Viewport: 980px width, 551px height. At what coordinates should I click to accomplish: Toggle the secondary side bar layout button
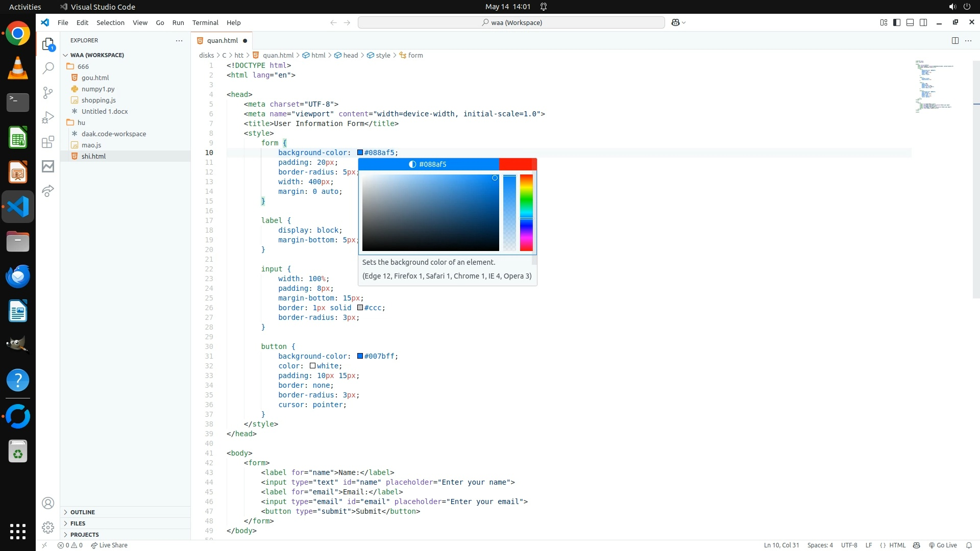pos(923,22)
